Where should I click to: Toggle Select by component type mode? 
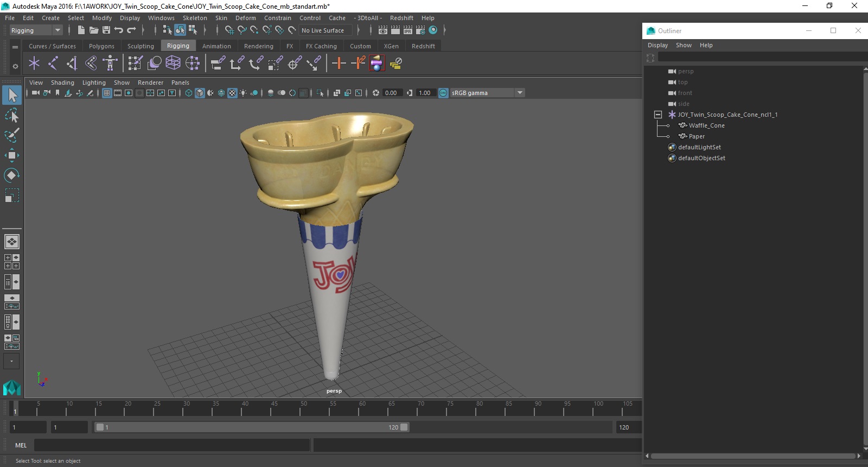click(193, 30)
